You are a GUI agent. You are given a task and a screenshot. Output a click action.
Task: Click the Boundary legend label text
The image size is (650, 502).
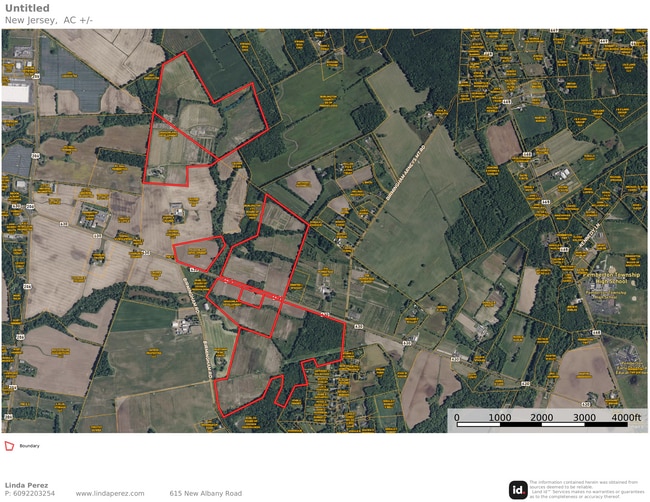tap(30, 446)
